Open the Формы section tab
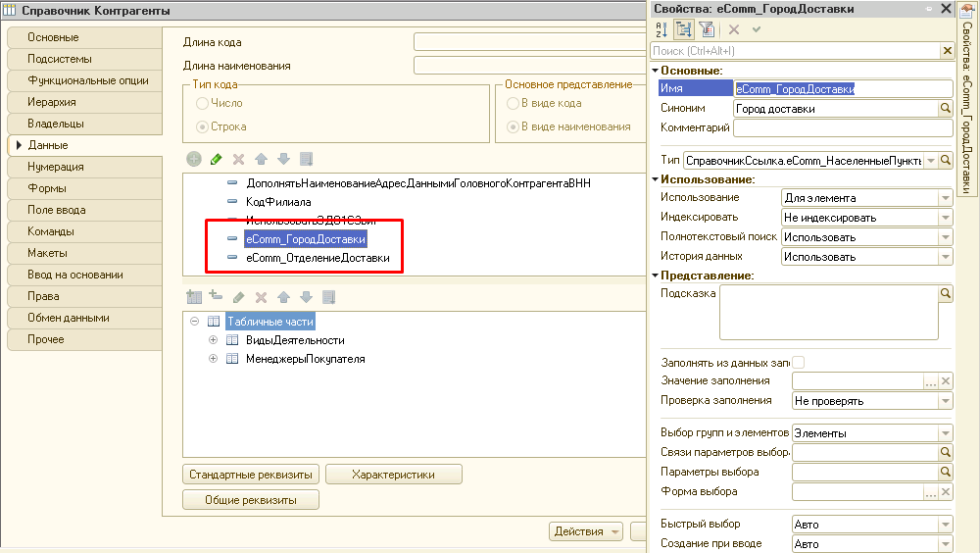The width and height of the screenshot is (980, 553). [47, 188]
